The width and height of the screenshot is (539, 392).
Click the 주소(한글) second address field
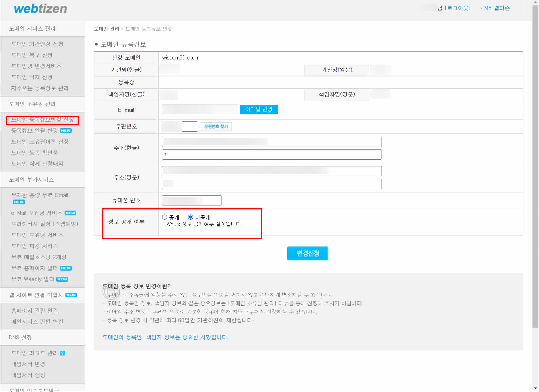click(271, 155)
